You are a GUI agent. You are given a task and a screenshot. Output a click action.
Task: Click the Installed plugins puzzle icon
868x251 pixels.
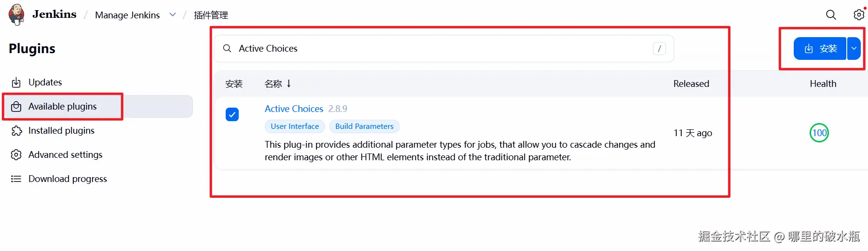(x=16, y=131)
